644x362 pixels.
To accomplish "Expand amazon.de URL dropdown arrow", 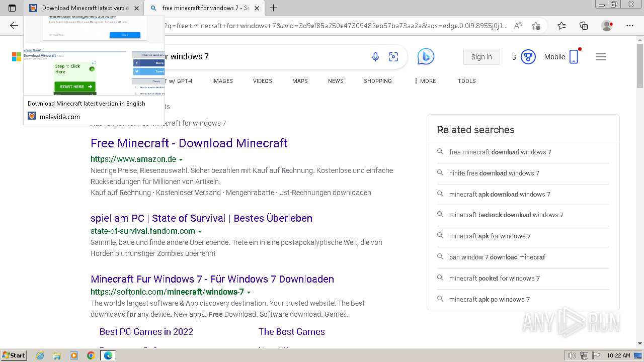I will click(x=181, y=160).
